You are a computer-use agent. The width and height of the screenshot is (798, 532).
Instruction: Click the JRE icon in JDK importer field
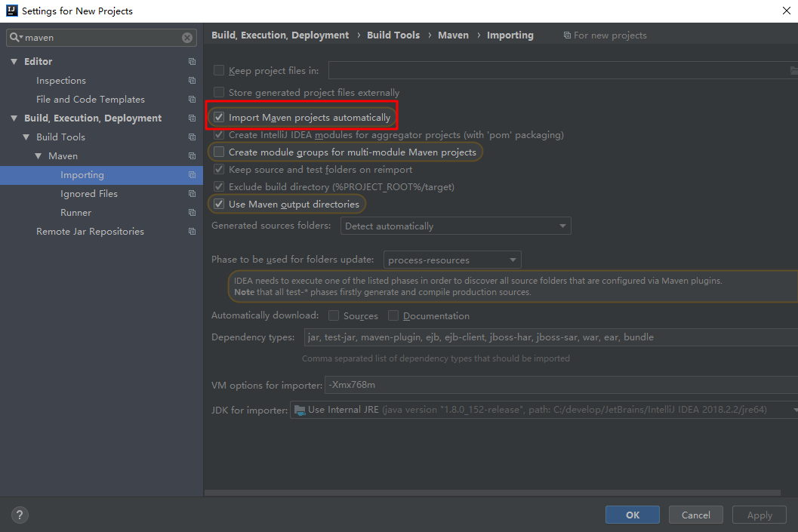coord(300,410)
